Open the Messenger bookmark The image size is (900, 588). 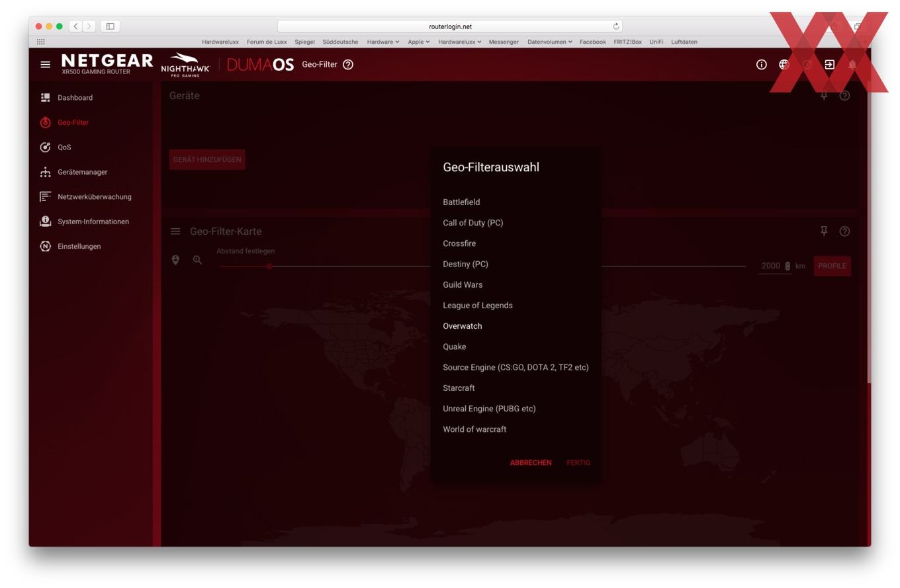[504, 42]
